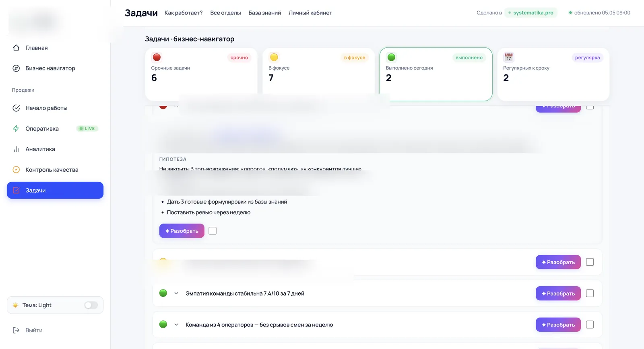
Task: Select the Выполнено сегодня card
Action: 436,74
